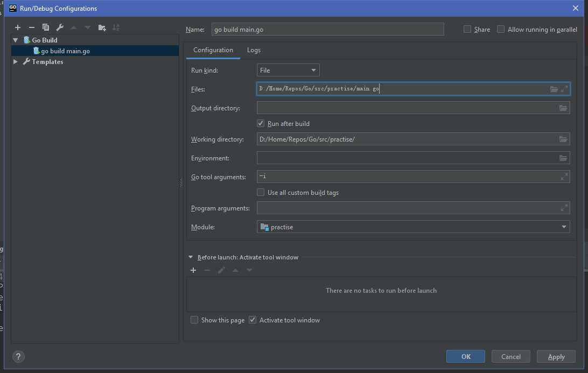Enable Allow running in parallel
The height and width of the screenshot is (373, 588).
point(501,30)
